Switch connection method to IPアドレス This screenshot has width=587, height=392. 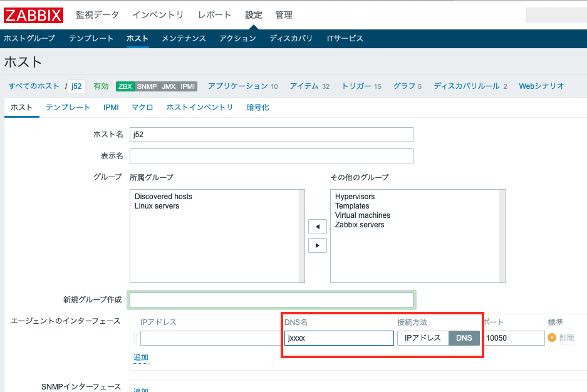(x=423, y=338)
